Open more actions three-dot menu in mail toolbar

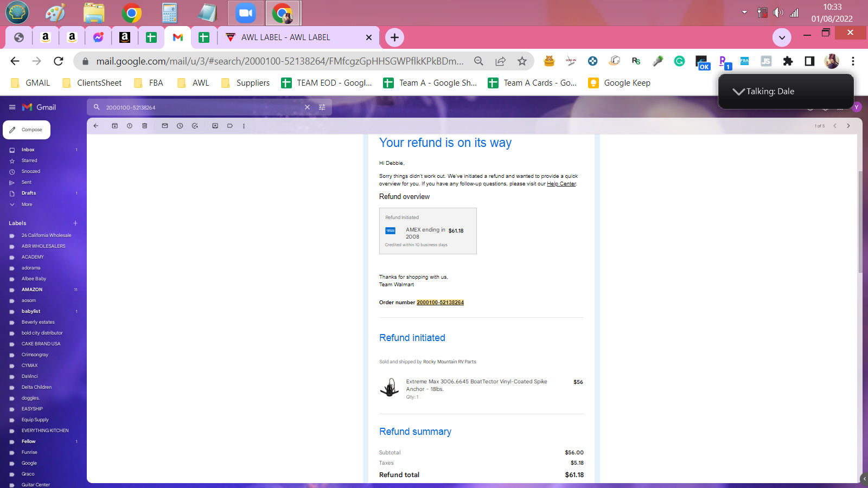(x=244, y=126)
